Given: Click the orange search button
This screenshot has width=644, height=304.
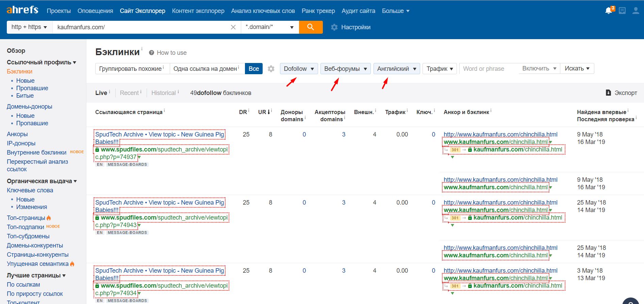Looking at the screenshot, I should 311,27.
